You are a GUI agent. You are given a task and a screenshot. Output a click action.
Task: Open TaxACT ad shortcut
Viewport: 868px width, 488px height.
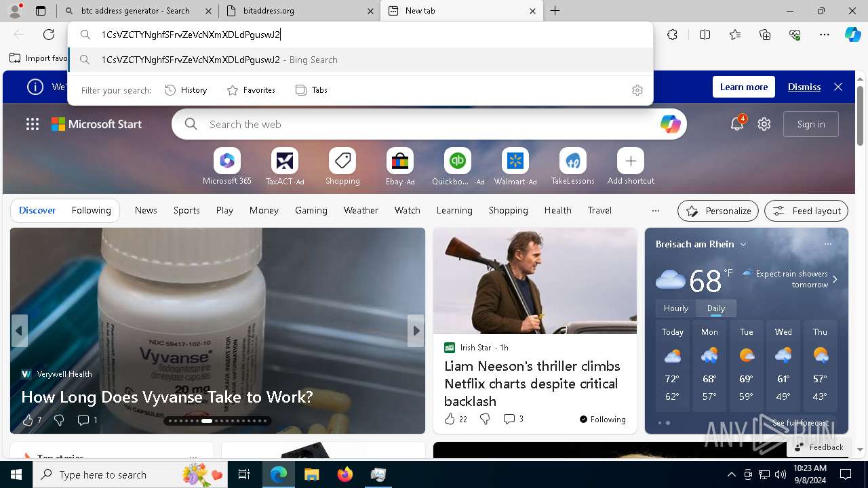coord(285,167)
